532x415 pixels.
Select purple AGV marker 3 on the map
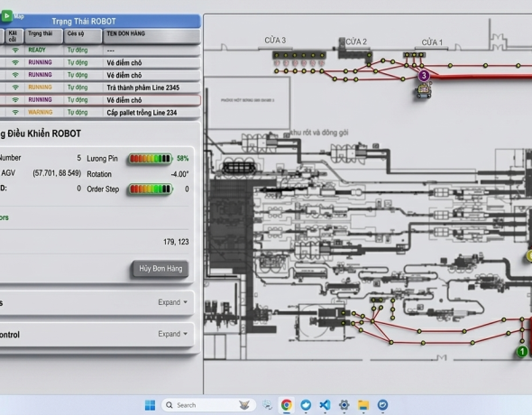[424, 75]
